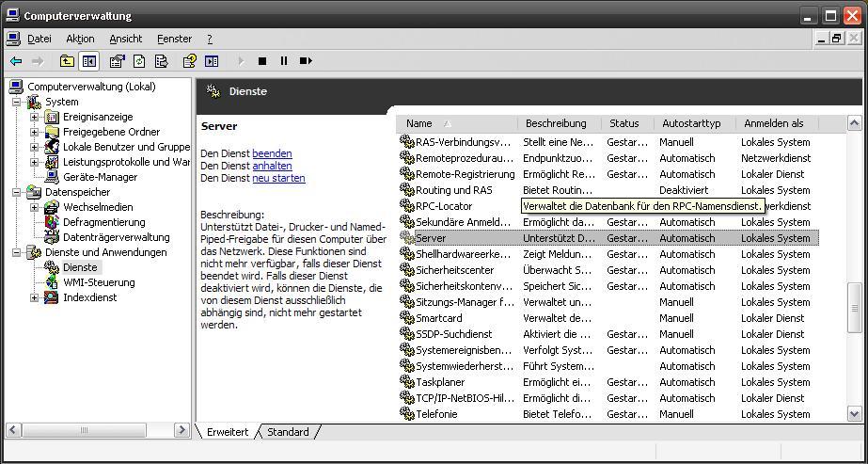Click the Refresh toolbar icon
Screen dimensions: 868x464
point(139,61)
